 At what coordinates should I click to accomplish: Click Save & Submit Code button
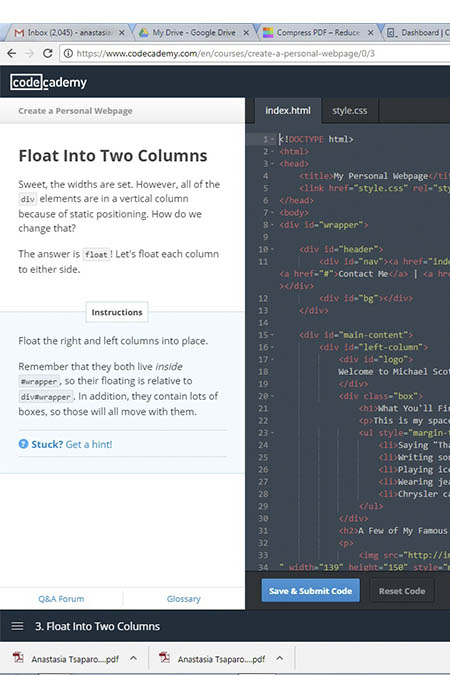tap(310, 591)
